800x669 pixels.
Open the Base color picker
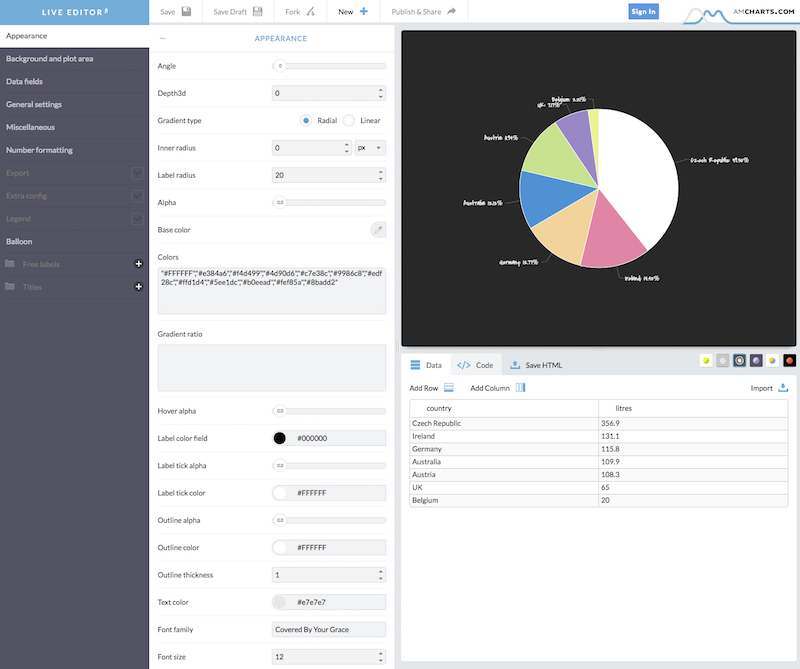tap(377, 230)
